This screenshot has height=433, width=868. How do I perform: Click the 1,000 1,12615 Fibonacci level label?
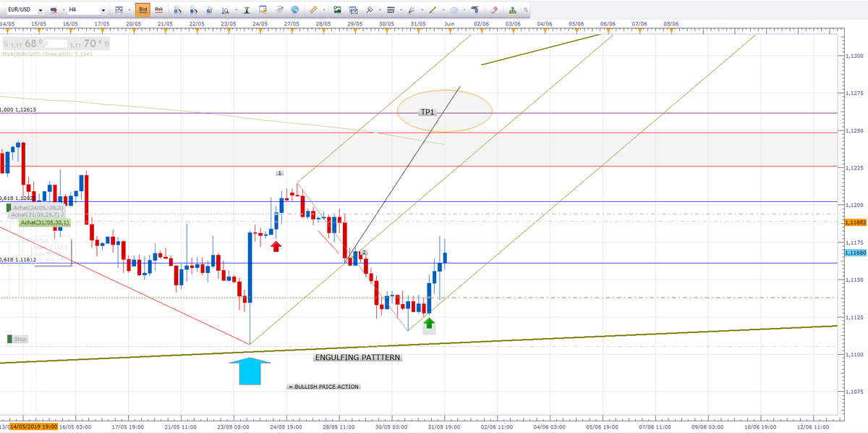point(18,110)
